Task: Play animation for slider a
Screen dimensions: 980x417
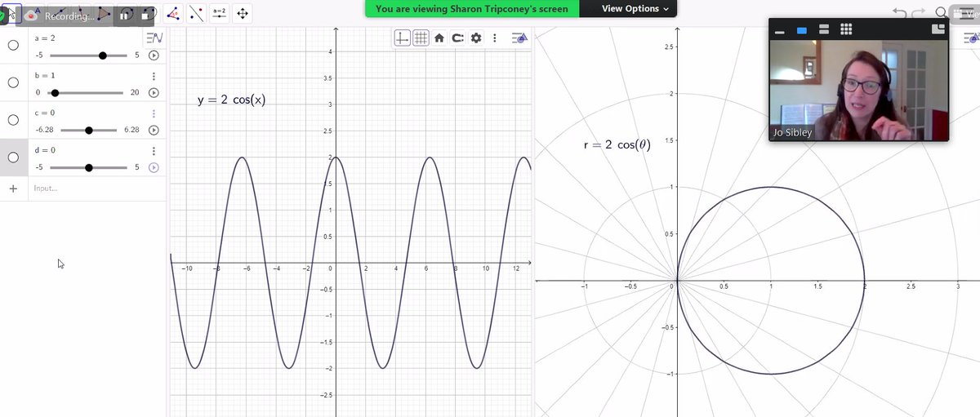Action: [154, 55]
